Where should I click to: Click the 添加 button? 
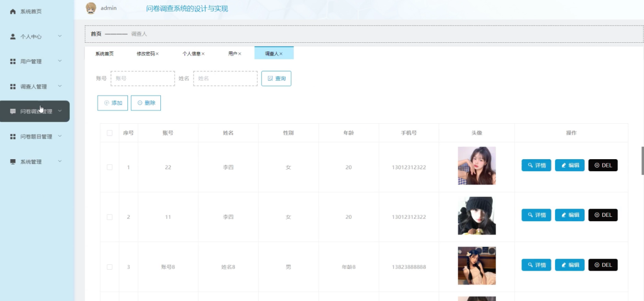coord(112,103)
